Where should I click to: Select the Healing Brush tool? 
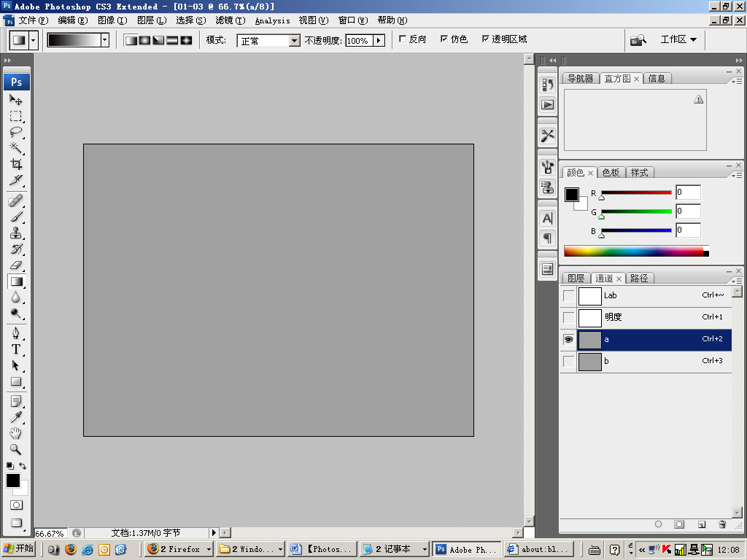pyautogui.click(x=16, y=201)
